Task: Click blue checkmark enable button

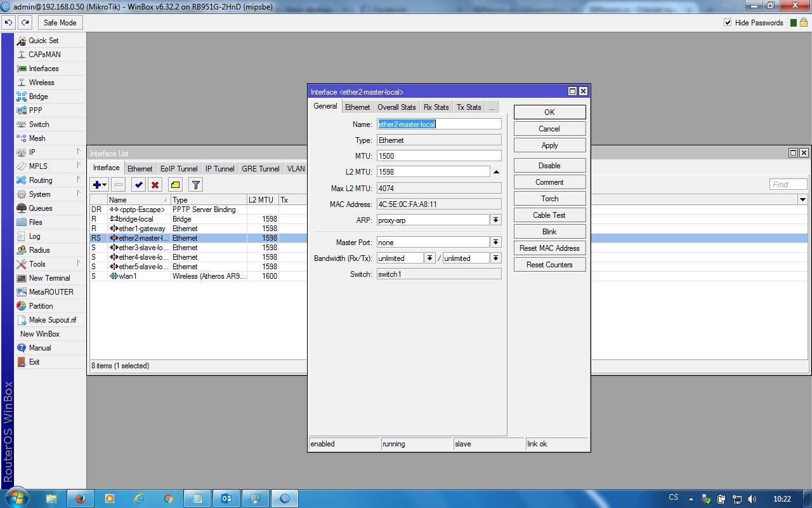Action: pyautogui.click(x=138, y=185)
